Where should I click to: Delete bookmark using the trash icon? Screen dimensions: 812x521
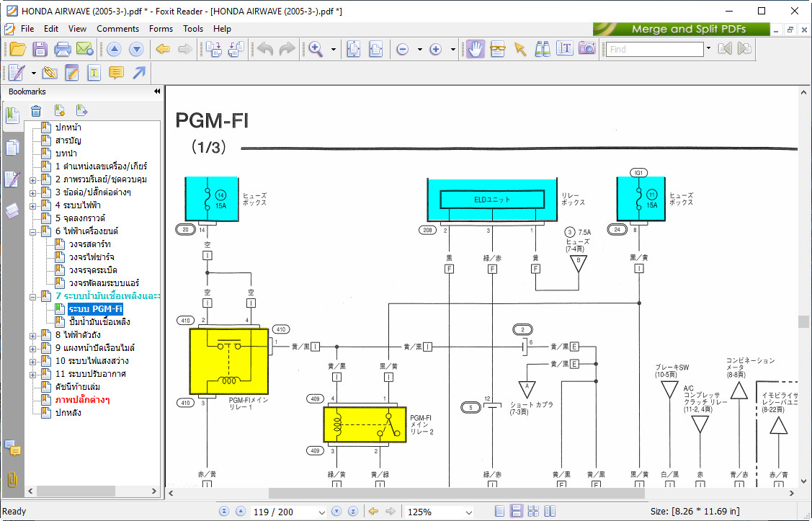36,110
